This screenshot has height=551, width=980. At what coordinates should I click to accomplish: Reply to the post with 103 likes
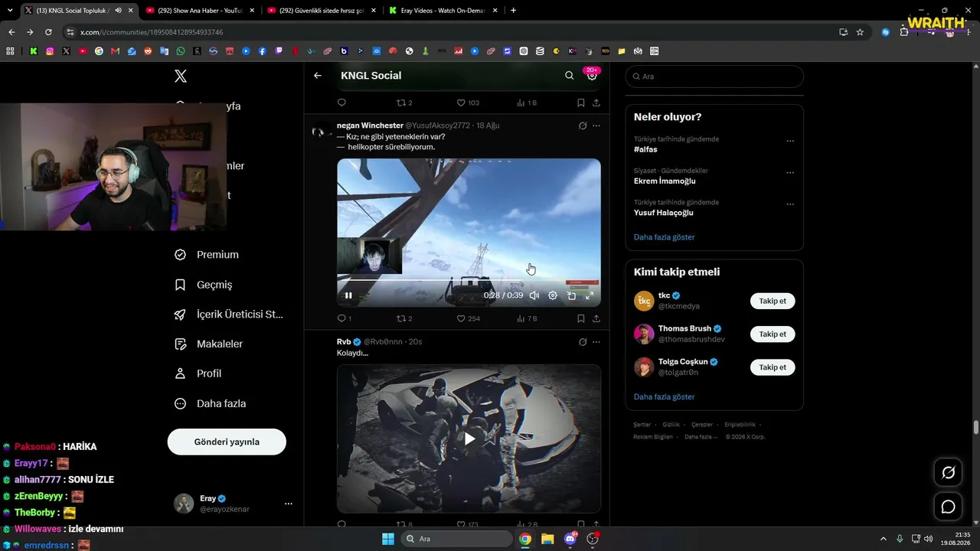click(341, 103)
